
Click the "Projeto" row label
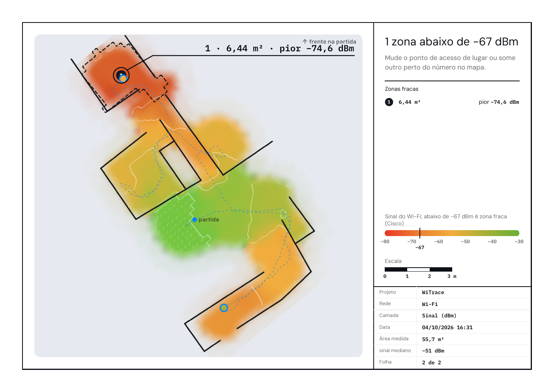[387, 292]
